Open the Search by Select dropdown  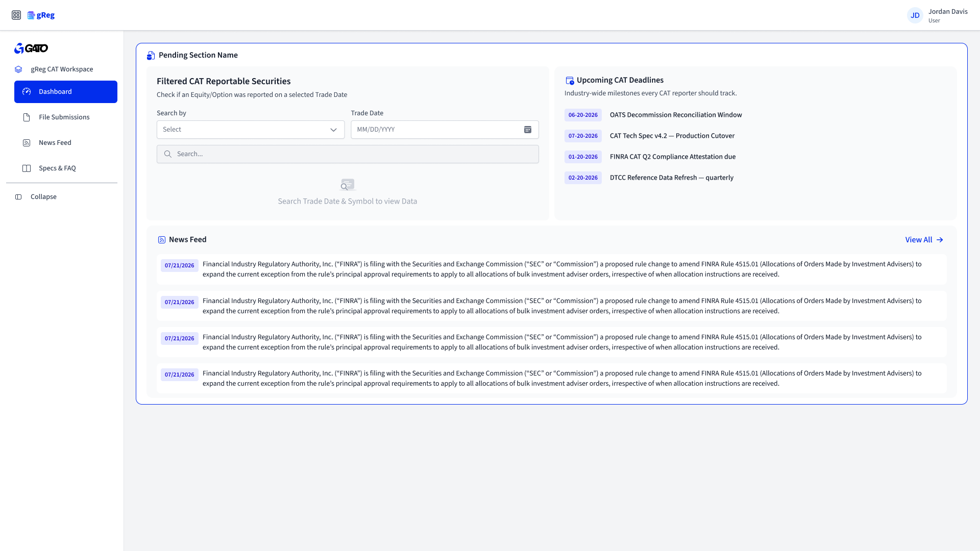[251, 130]
